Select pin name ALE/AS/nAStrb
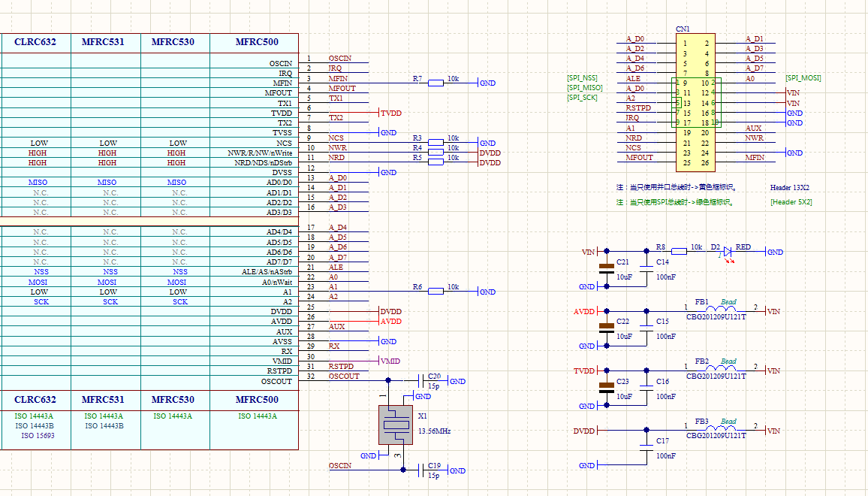 [267, 271]
